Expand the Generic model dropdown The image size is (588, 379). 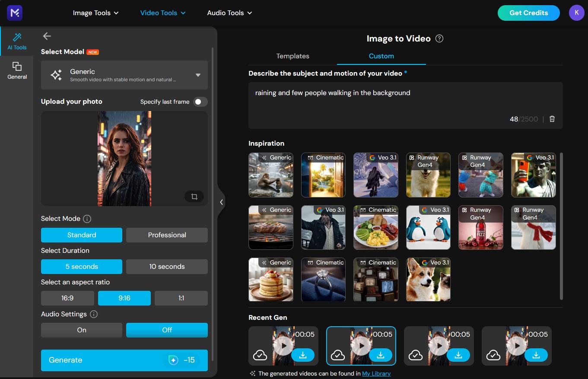point(124,75)
